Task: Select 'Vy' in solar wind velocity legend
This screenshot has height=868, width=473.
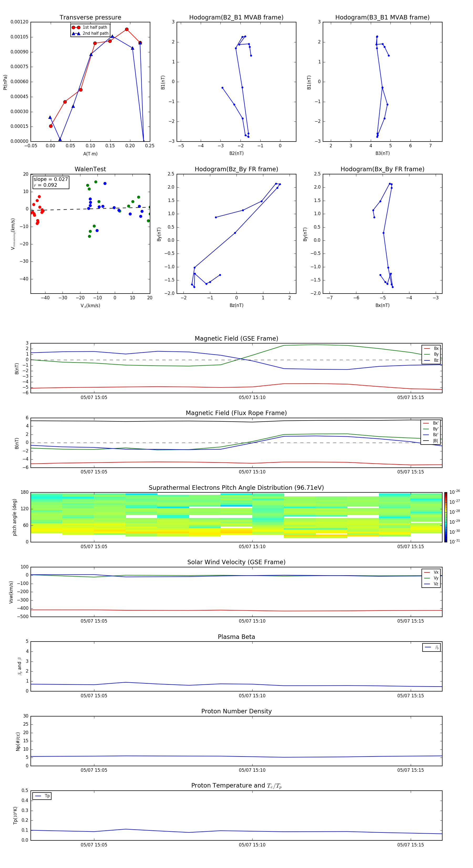Action: [431, 578]
